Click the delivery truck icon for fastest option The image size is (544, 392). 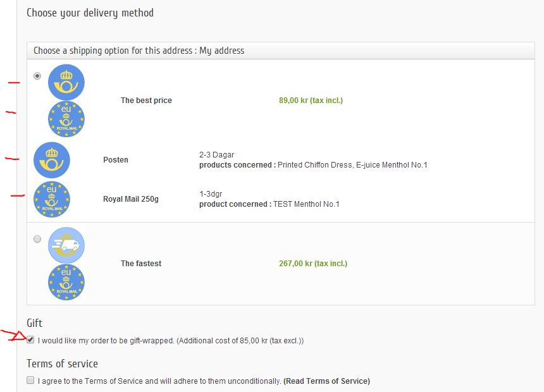pyautogui.click(x=66, y=245)
